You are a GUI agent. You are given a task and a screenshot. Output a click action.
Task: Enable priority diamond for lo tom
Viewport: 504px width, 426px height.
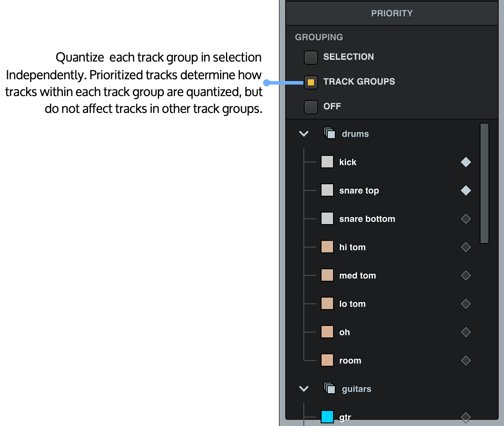pos(466,303)
